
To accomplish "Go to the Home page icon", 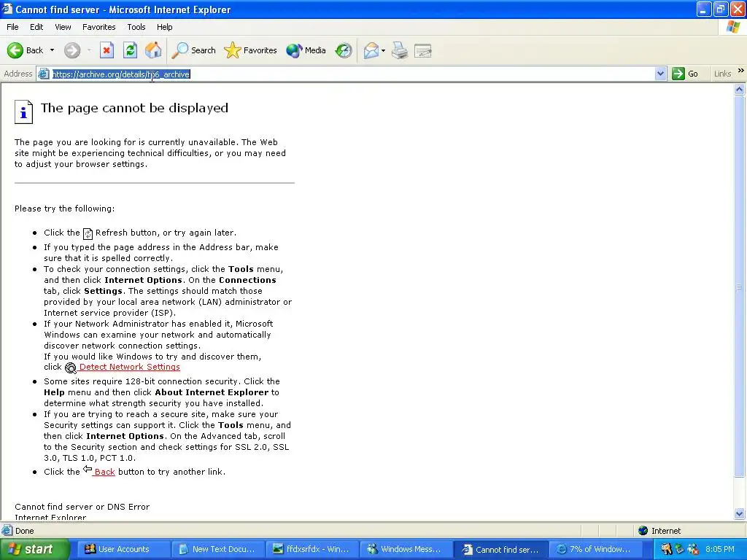I will pyautogui.click(x=153, y=50).
